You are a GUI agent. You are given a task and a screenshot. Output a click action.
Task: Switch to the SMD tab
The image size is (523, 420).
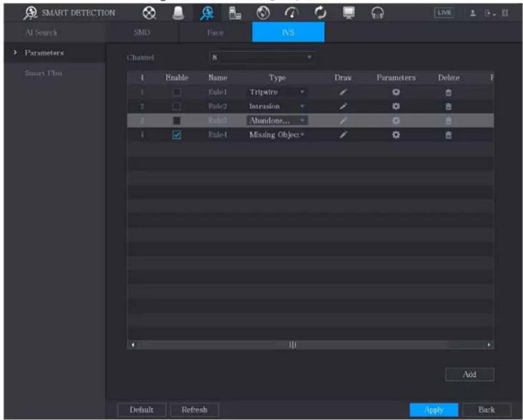pyautogui.click(x=142, y=32)
